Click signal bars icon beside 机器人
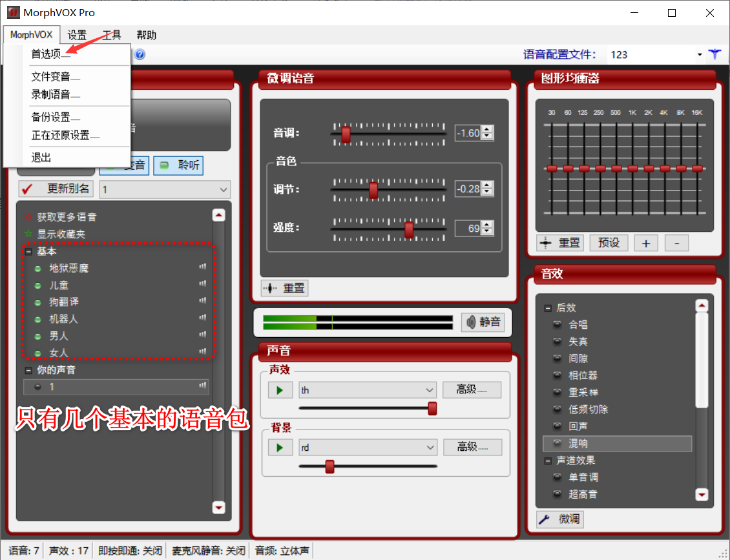 [x=202, y=318]
